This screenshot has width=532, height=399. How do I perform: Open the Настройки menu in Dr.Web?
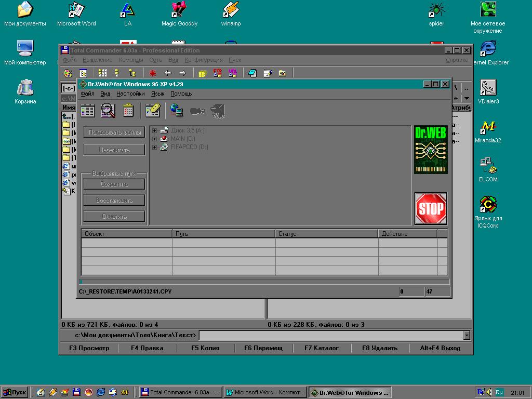pyautogui.click(x=130, y=94)
